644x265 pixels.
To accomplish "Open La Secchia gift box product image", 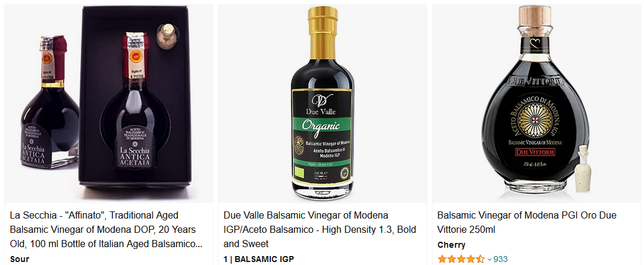I will pyautogui.click(x=108, y=104).
